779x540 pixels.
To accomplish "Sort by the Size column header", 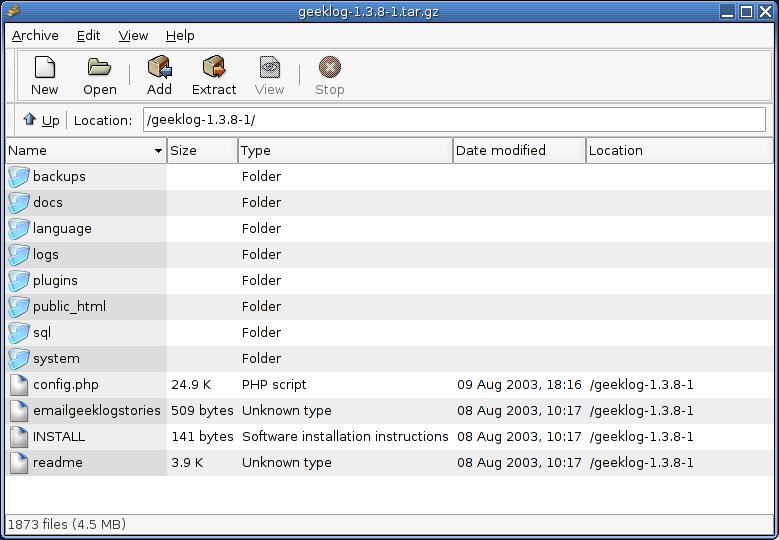I will click(x=202, y=151).
